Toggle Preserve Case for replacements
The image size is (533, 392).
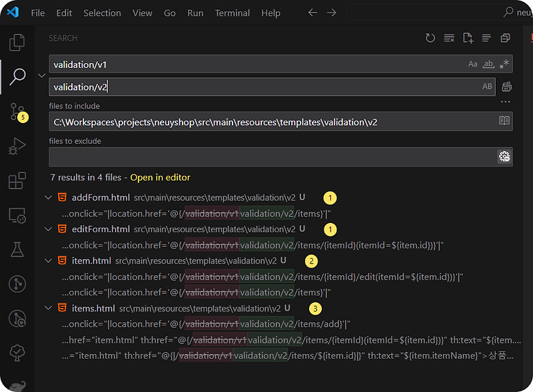pyautogui.click(x=487, y=86)
